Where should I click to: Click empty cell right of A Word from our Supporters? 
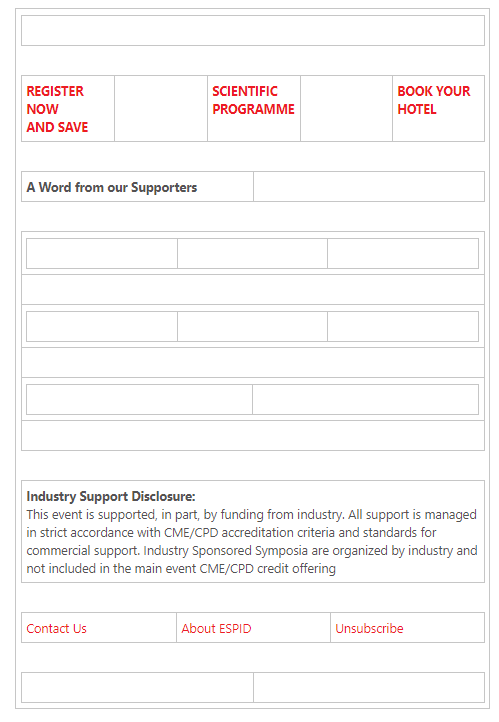(369, 186)
